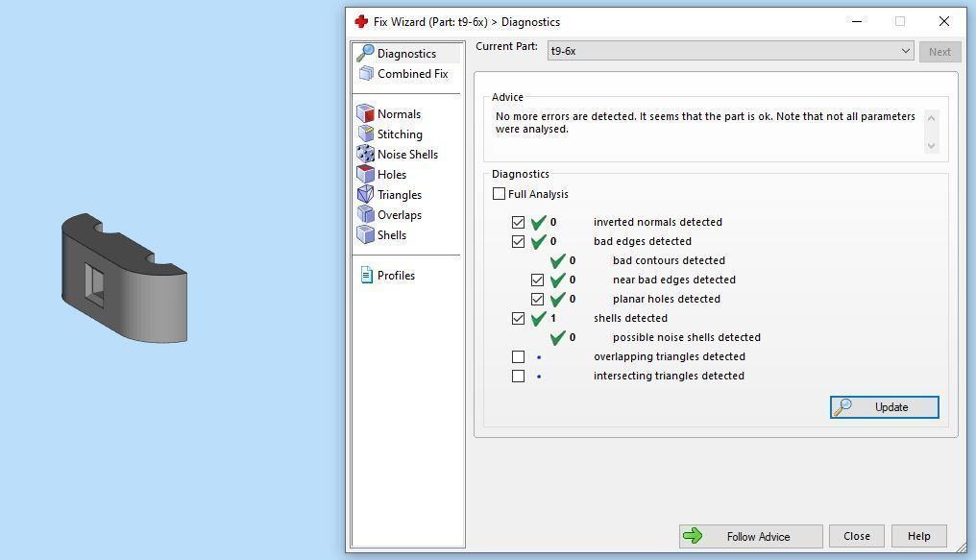
Task: Click the Next button
Action: [x=939, y=52]
